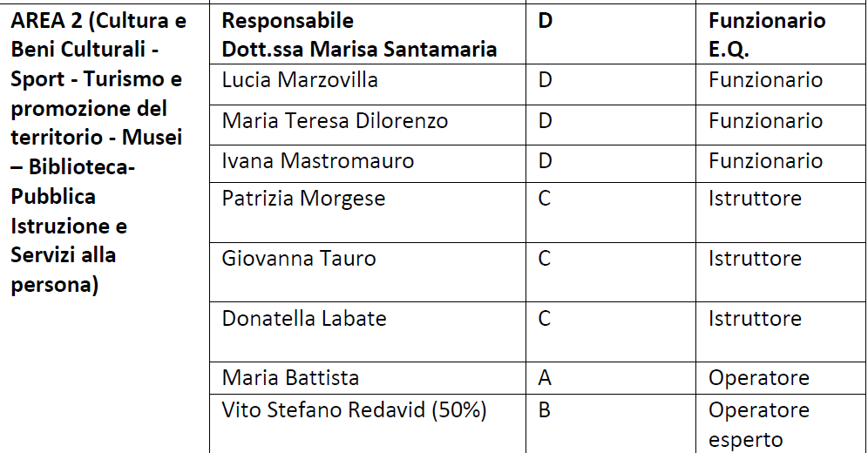Click the name Lucia Marzovilla
This screenshot has height=453, width=868.
click(300, 80)
